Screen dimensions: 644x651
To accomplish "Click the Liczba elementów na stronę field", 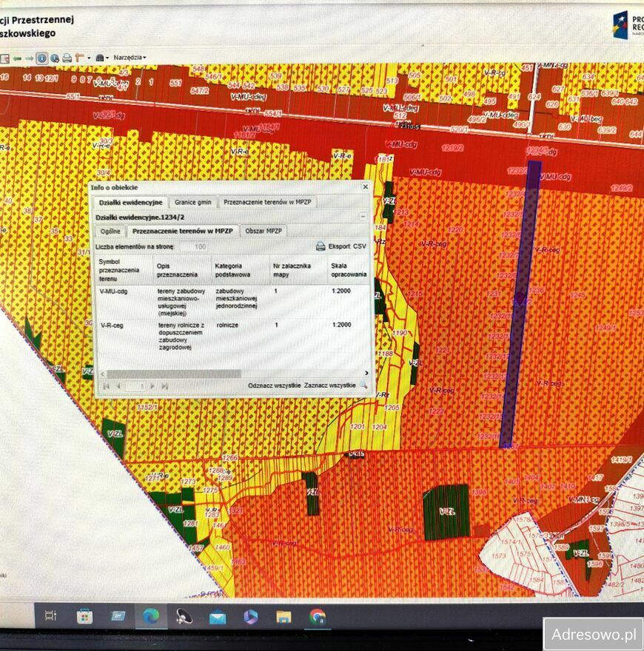I will [x=192, y=246].
